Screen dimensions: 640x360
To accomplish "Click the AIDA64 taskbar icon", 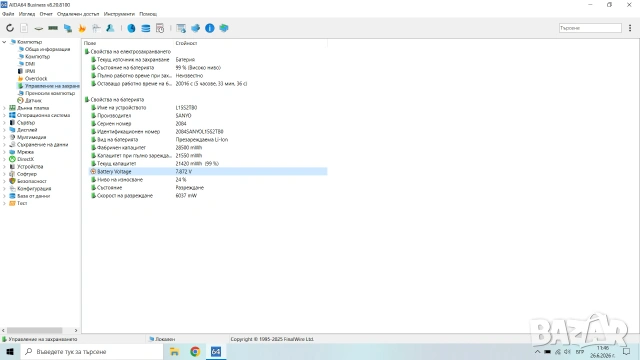I will click(x=216, y=351).
